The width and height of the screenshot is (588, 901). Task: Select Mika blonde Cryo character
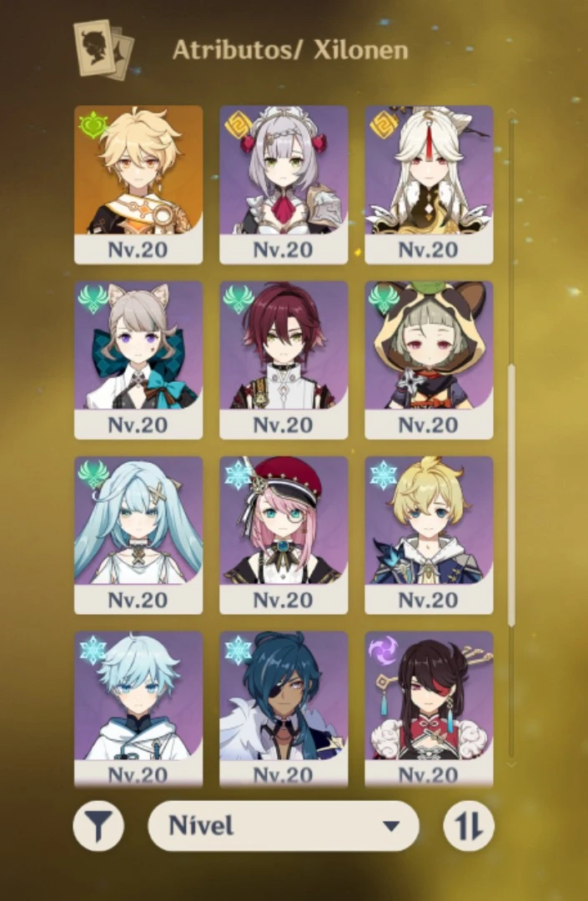[429, 535]
